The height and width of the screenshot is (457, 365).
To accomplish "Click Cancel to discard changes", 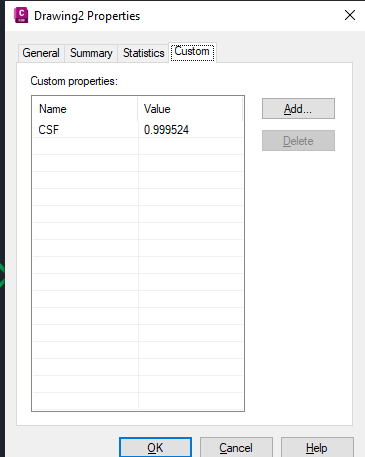I will point(236,447).
